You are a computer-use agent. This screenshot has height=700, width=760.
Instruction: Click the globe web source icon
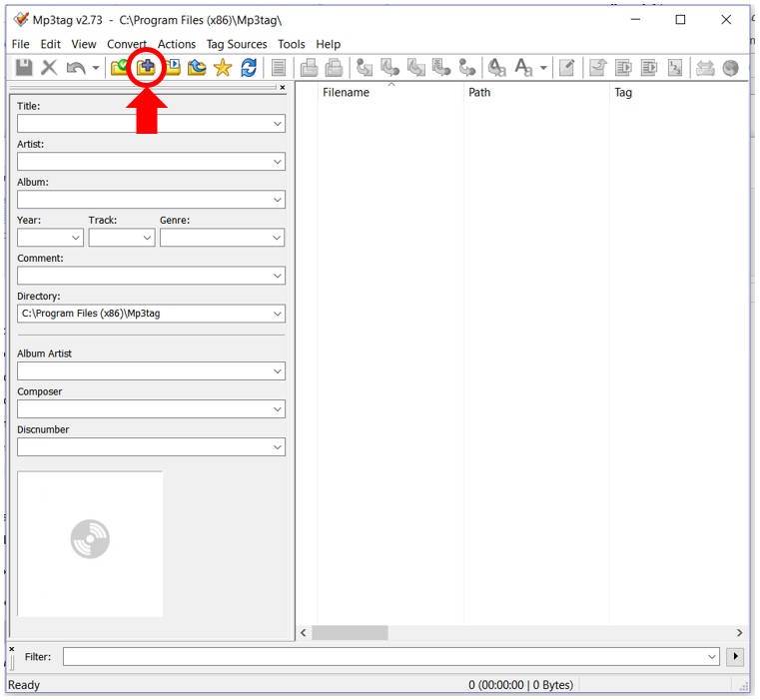(x=730, y=67)
